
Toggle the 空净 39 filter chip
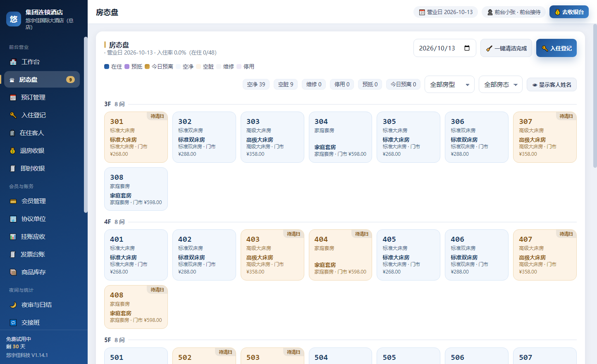point(256,84)
